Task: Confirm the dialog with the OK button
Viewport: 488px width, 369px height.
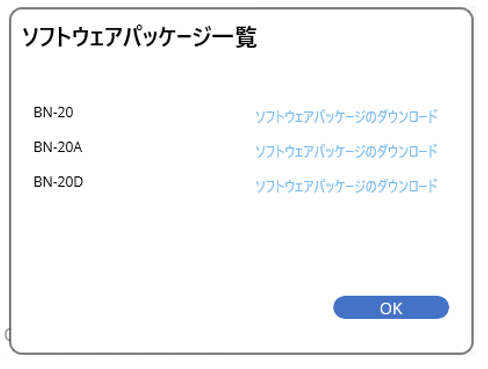Action: pos(391,307)
